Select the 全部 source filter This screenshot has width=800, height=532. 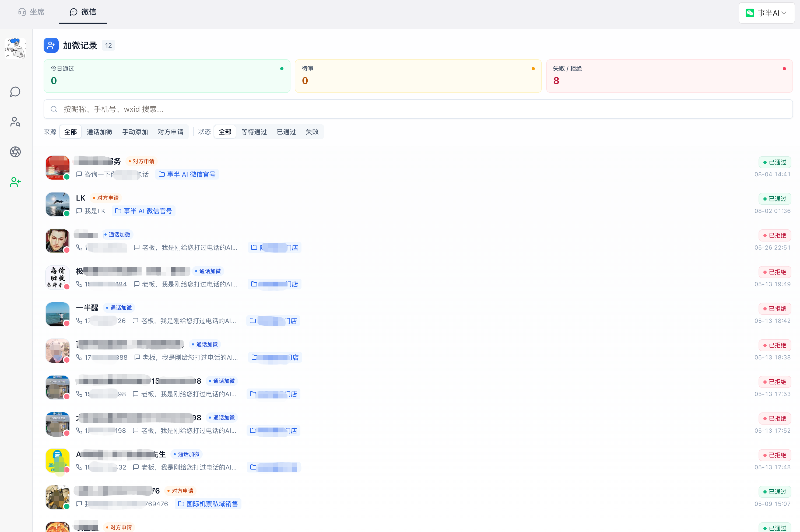coord(71,132)
